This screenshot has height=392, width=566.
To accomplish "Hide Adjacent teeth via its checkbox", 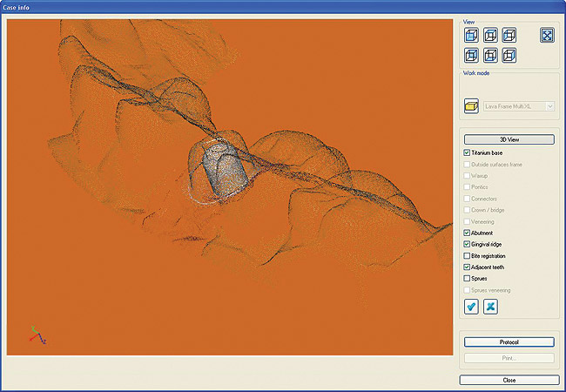I will (468, 267).
